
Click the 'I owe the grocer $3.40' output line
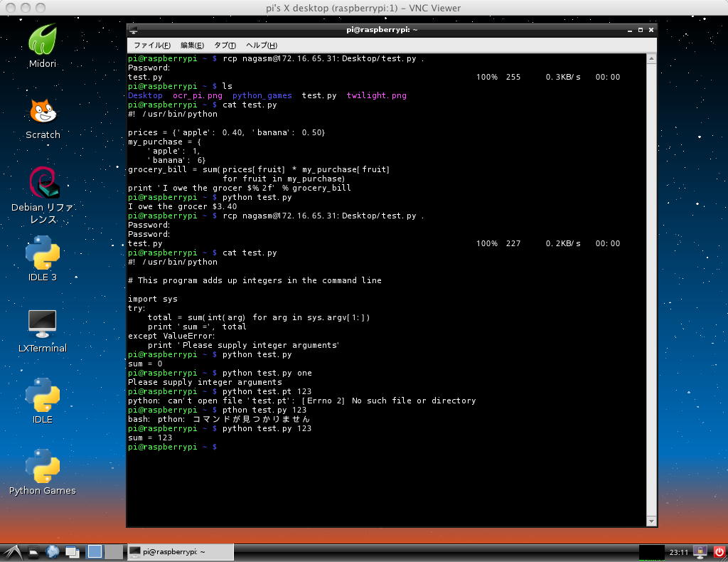point(183,206)
